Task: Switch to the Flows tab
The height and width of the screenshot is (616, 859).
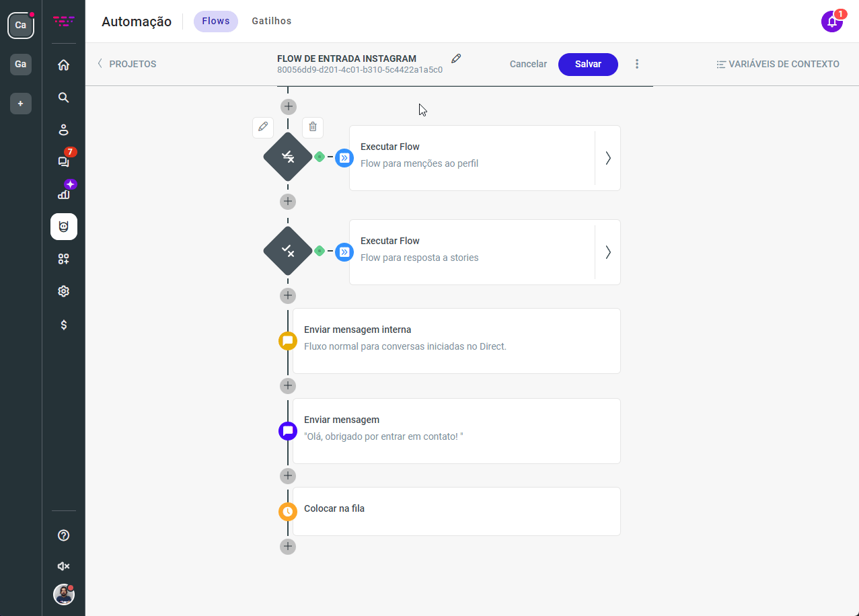Action: tap(216, 22)
